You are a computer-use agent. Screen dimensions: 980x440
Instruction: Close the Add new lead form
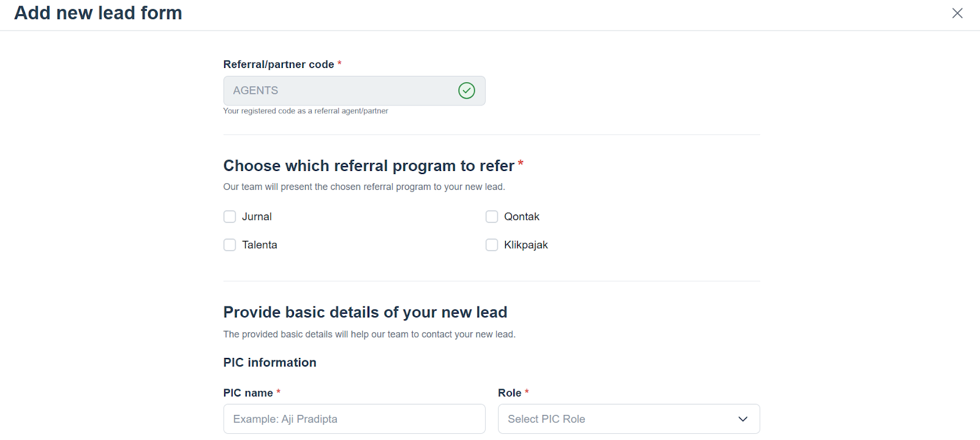tap(957, 13)
